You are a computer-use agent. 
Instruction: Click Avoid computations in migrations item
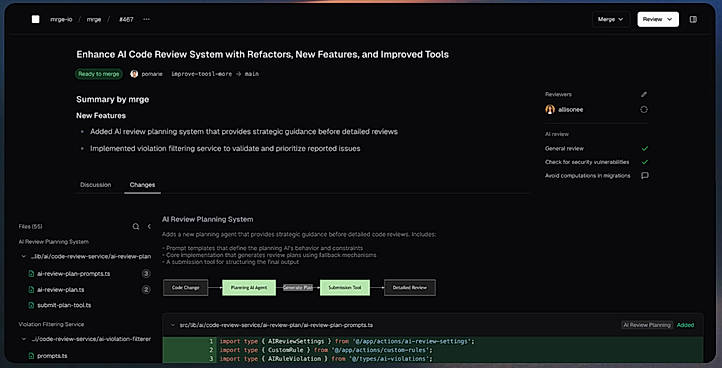point(588,175)
